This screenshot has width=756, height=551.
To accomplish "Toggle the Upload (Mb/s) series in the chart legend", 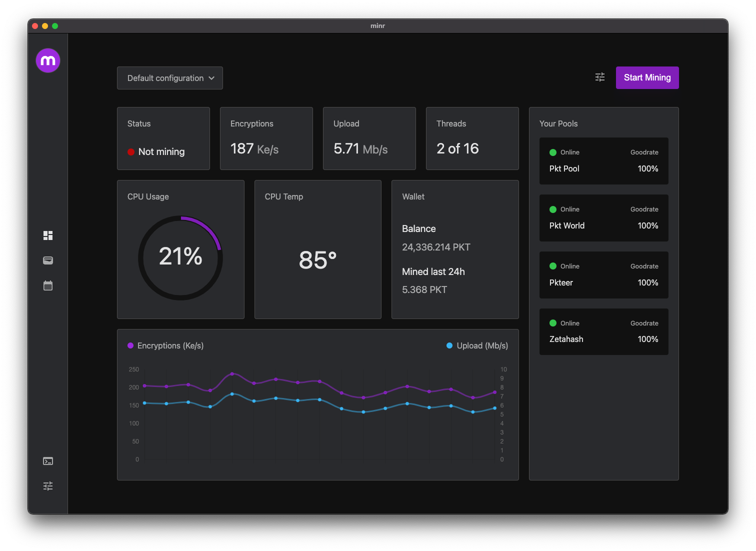I will click(x=477, y=345).
